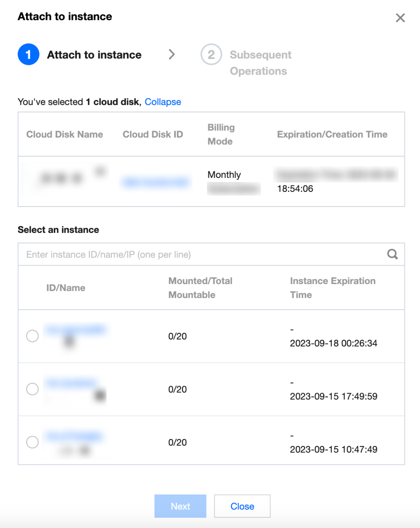
Task: Open the first instance's ID link
Action: click(75, 329)
